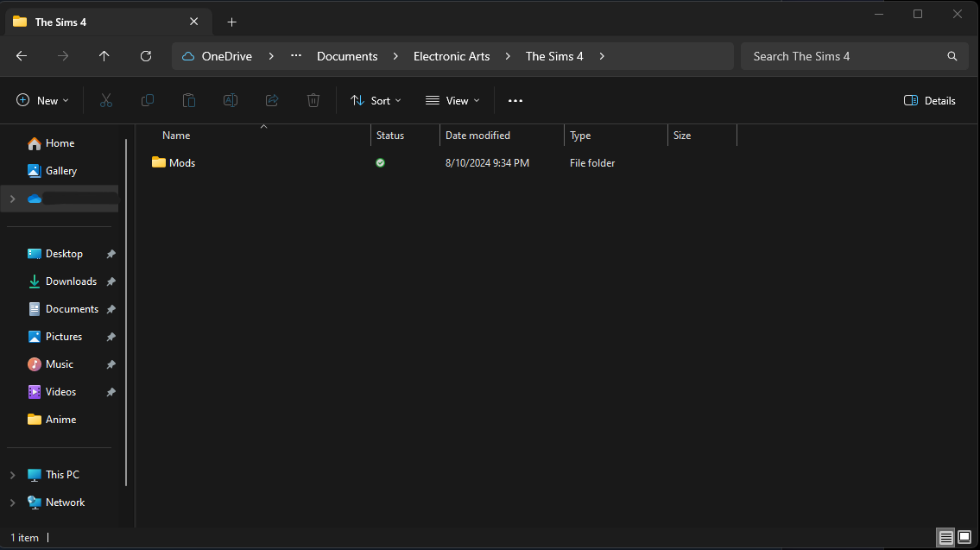
Task: Switch to large thumbnails view in status bar
Action: click(964, 538)
